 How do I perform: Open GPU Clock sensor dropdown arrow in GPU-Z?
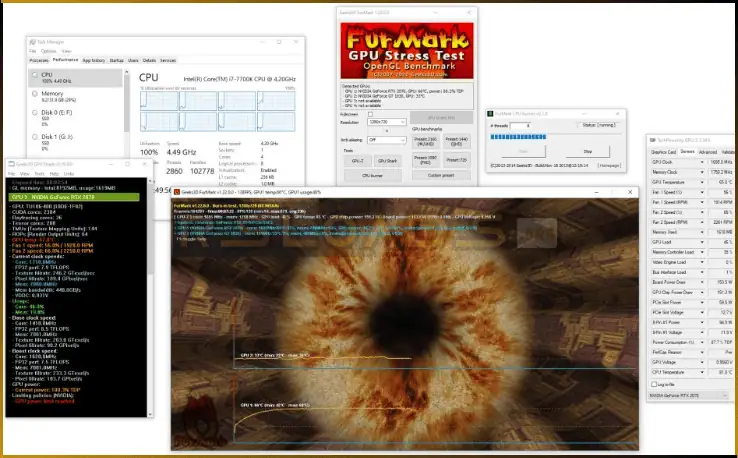pos(702,162)
